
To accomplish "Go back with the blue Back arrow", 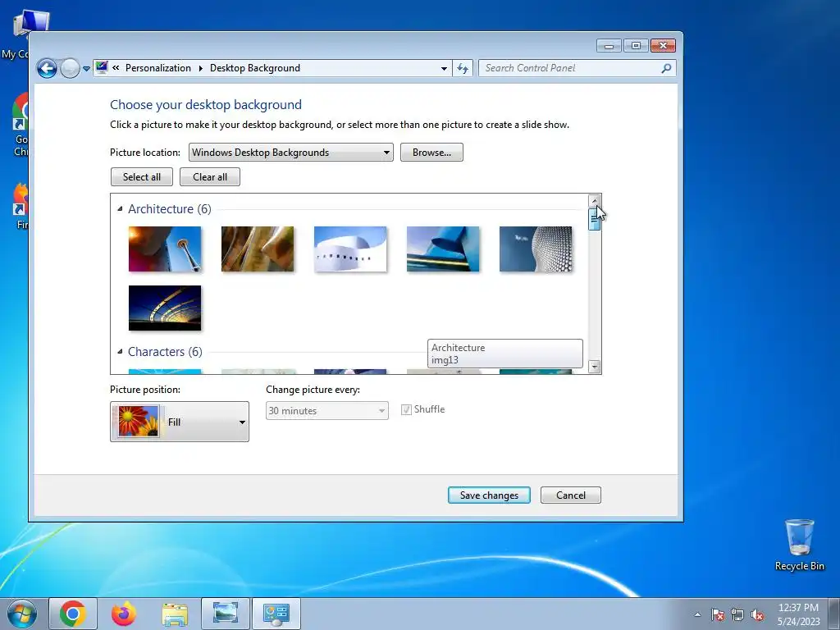I will tap(47, 69).
